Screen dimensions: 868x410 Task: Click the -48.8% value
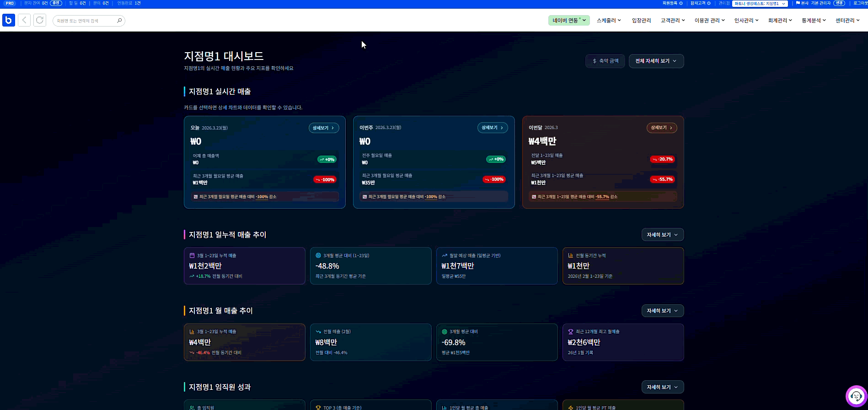point(327,266)
